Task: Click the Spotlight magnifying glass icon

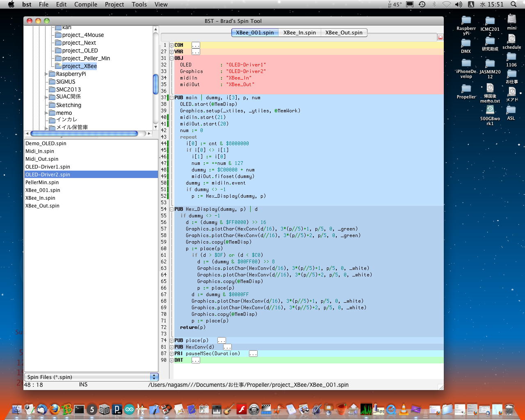Action: pos(514,5)
